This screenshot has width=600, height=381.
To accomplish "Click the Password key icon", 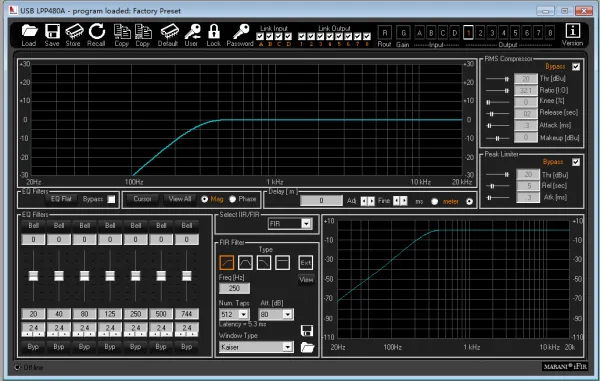I will (x=241, y=31).
